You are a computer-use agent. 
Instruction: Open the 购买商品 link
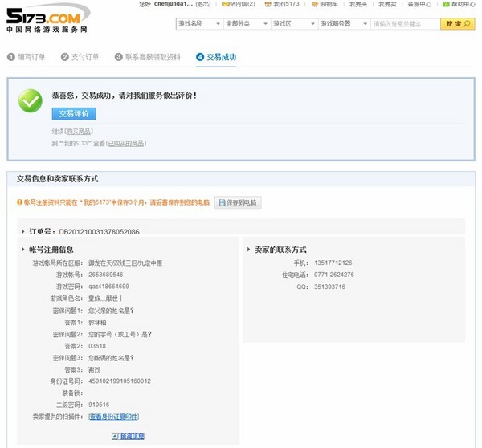click(79, 131)
